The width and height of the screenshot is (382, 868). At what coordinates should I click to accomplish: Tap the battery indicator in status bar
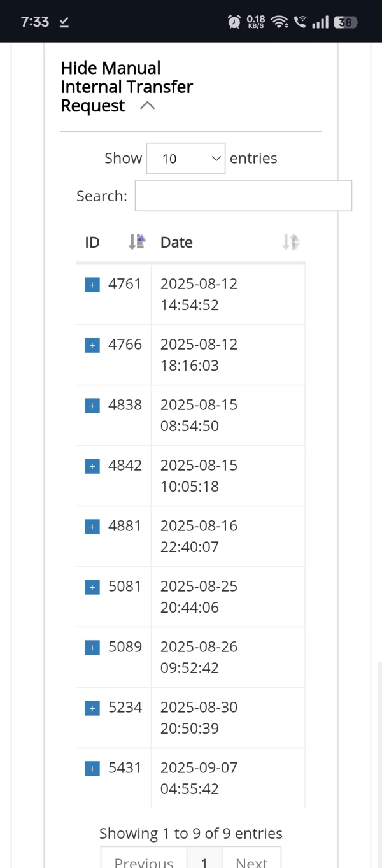coord(345,22)
